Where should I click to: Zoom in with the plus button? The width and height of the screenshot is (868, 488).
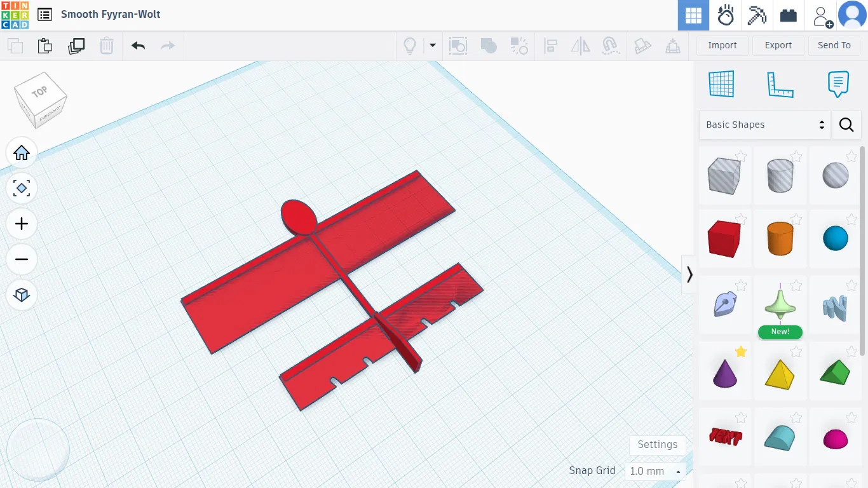point(22,224)
